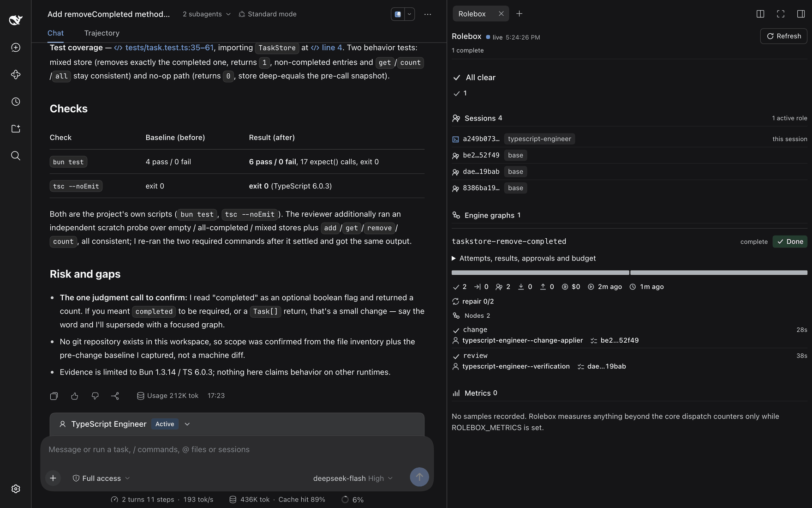Open the line 4 code link
This screenshot has height=508, width=812.
(327, 48)
